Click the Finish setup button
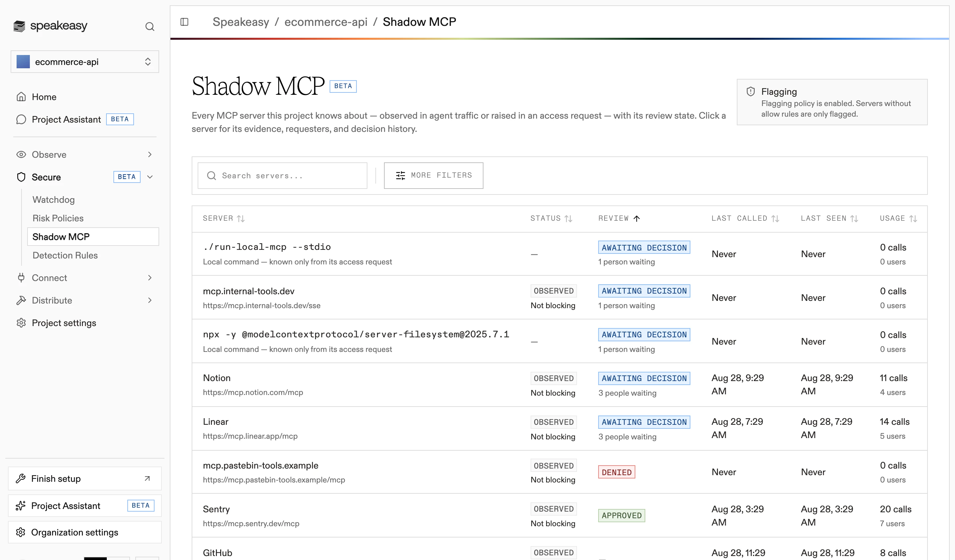 [85, 478]
